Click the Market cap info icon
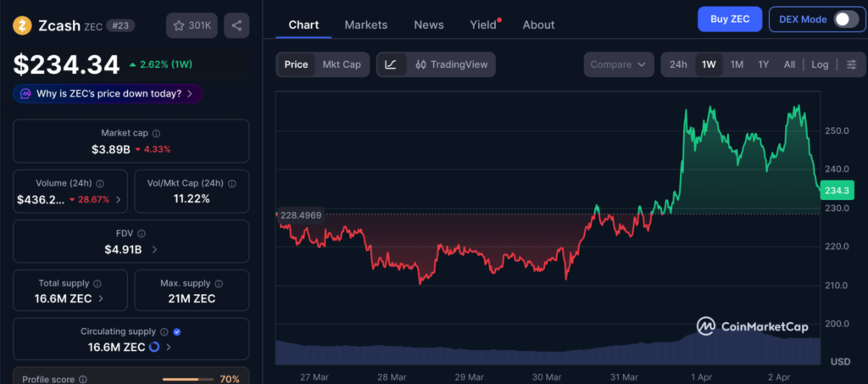This screenshot has height=384, width=868. 156,133
